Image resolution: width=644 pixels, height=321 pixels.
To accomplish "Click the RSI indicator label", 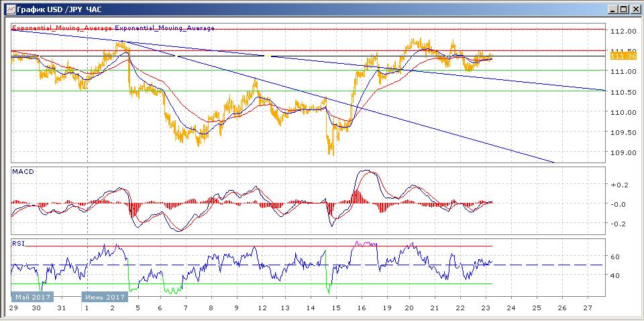I will click(19, 243).
